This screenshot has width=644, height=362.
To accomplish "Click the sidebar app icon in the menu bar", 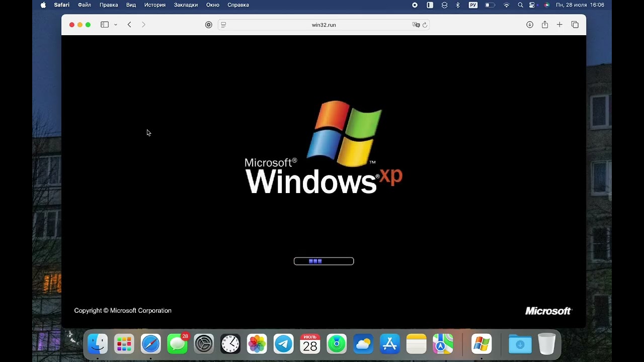I will point(430,5).
